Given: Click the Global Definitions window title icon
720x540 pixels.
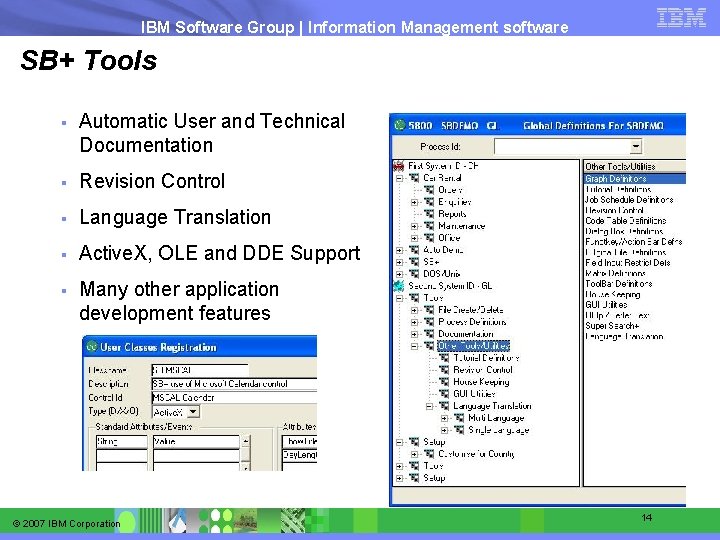Looking at the screenshot, I should [400, 125].
